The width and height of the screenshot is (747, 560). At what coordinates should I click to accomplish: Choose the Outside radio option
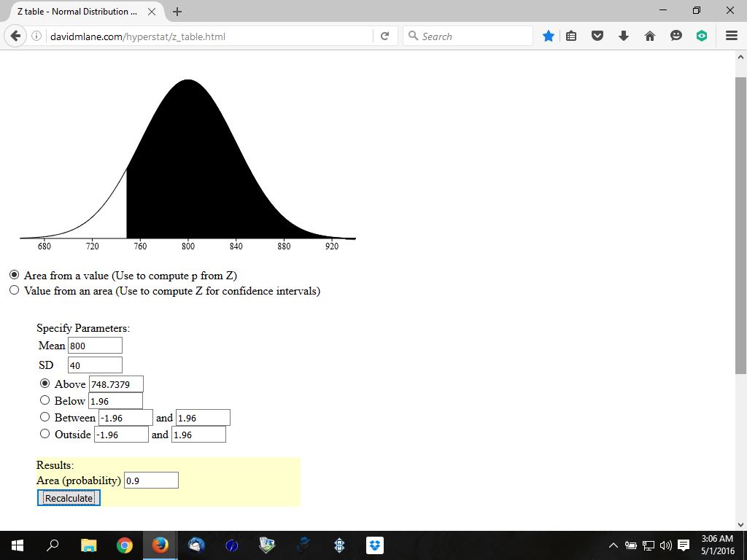[x=44, y=433]
